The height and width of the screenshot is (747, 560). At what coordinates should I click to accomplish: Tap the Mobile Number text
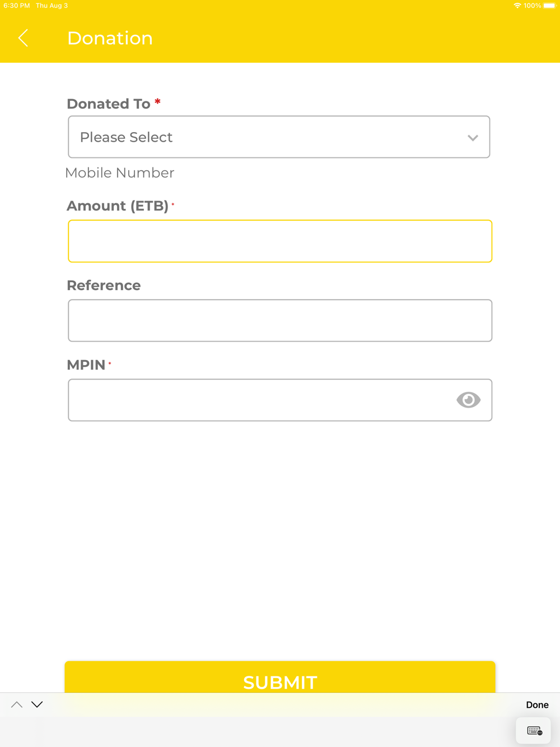coord(120,173)
